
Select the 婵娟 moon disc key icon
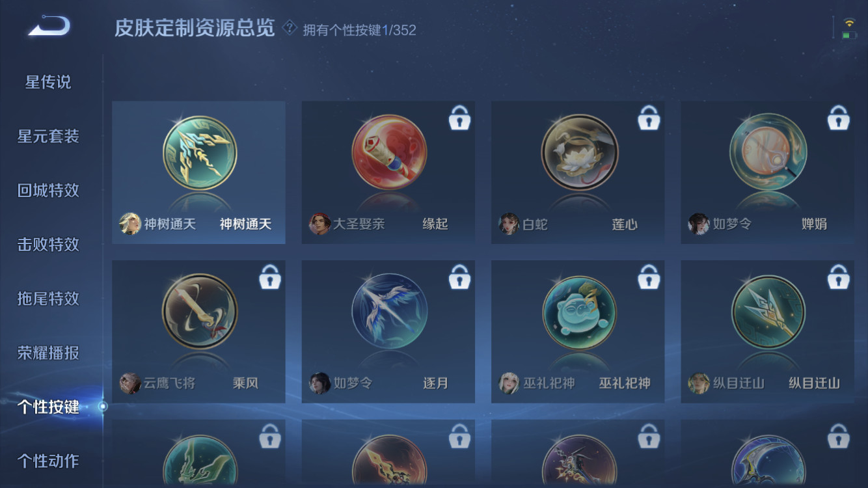(x=768, y=153)
